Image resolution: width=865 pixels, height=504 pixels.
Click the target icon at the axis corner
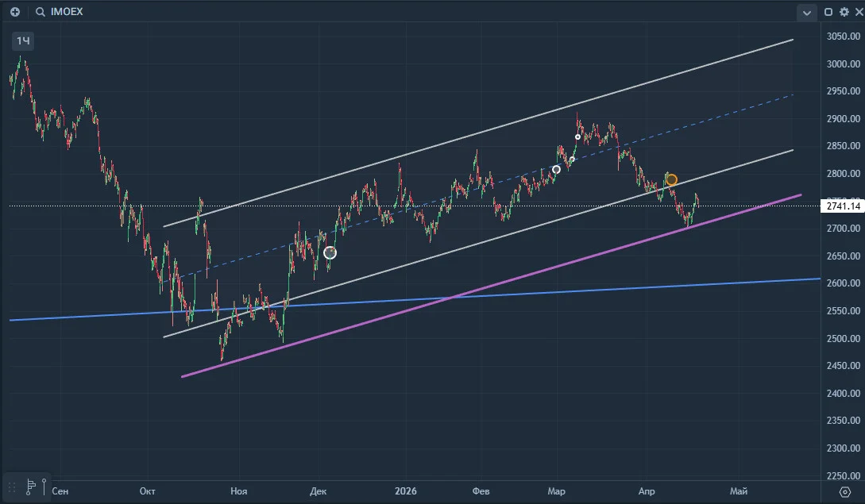[844, 491]
